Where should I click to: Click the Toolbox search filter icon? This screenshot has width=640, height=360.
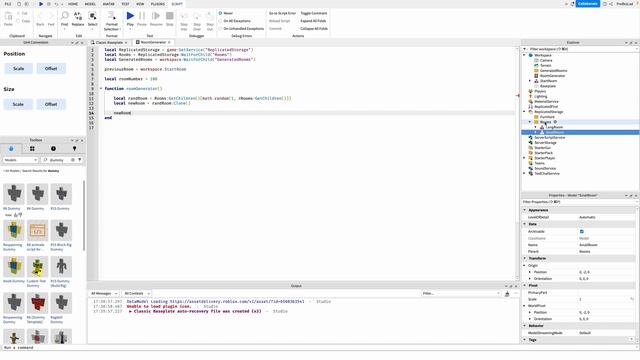(80, 160)
